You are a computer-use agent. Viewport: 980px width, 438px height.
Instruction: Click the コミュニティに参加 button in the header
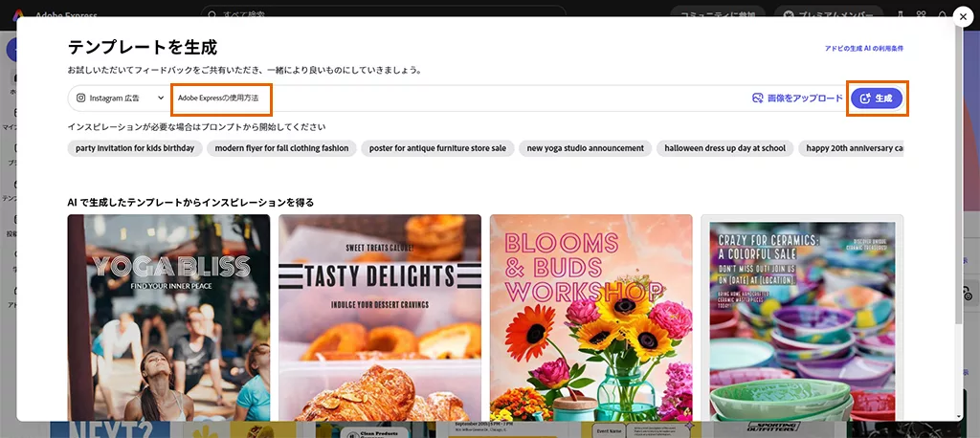click(x=718, y=13)
